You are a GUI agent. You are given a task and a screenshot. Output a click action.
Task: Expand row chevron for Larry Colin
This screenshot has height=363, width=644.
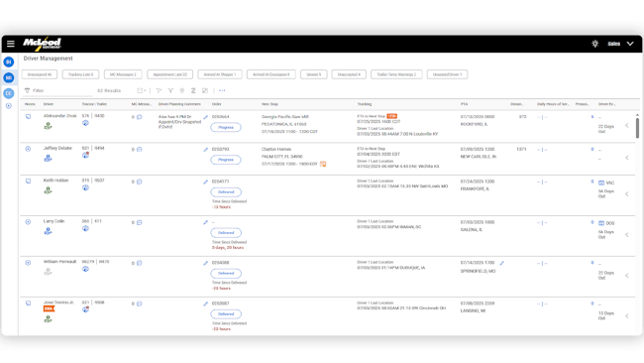pyautogui.click(x=627, y=235)
